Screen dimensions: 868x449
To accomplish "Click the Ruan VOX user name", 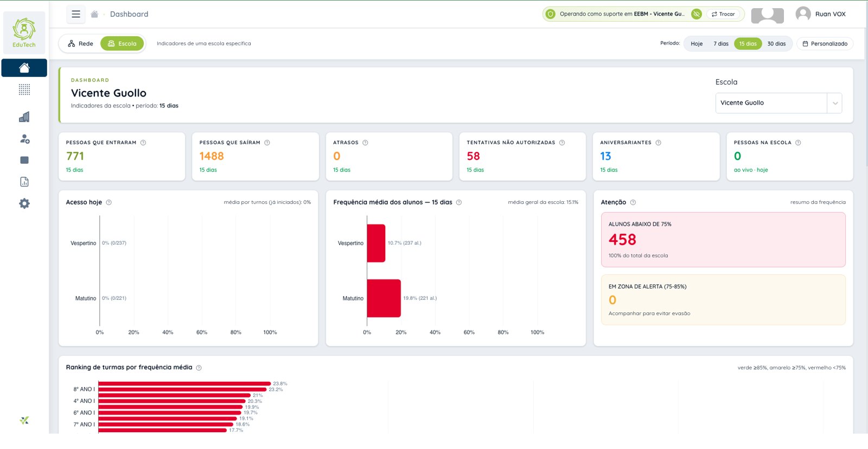I will point(830,14).
